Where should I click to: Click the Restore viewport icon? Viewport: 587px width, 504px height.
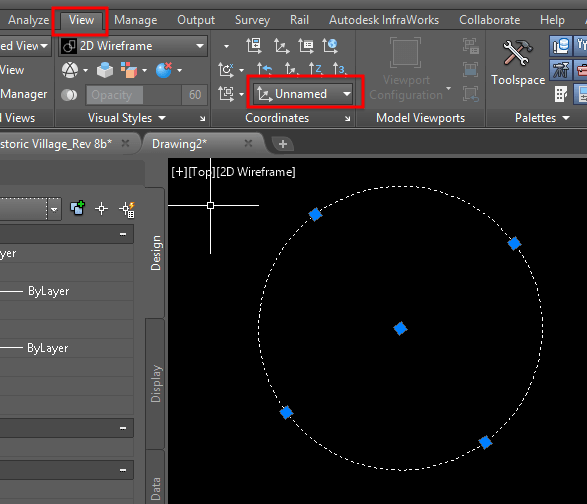(x=471, y=94)
